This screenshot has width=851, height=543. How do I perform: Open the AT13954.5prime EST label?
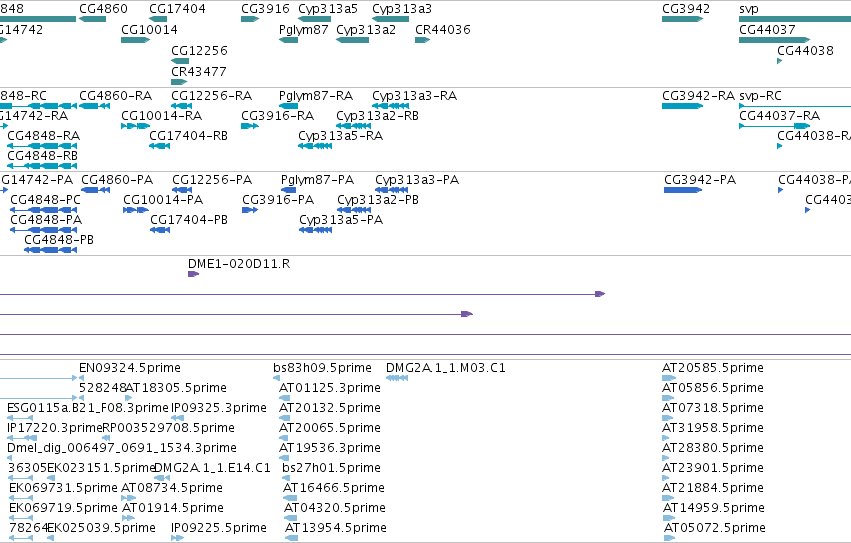click(336, 528)
